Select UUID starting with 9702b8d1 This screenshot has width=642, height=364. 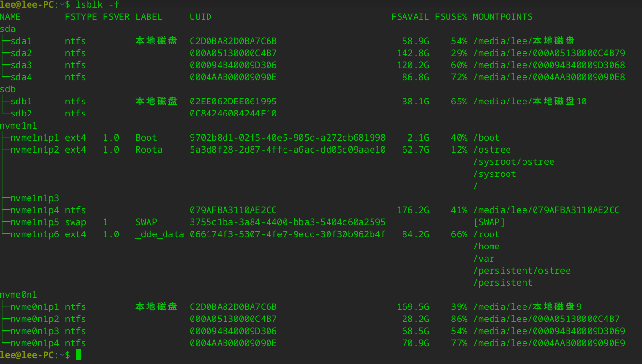(x=287, y=138)
